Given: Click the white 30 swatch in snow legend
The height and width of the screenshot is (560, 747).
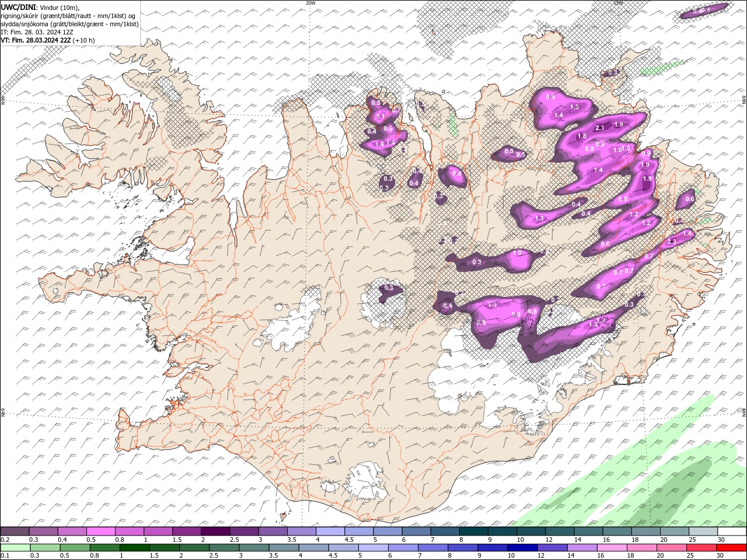Looking at the screenshot, I should tap(732, 531).
